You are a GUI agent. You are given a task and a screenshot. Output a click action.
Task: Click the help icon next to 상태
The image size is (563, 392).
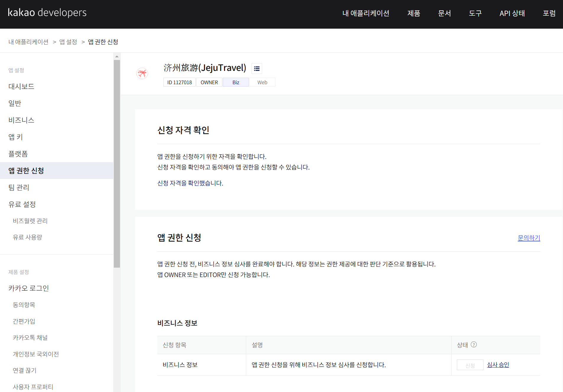pos(473,344)
